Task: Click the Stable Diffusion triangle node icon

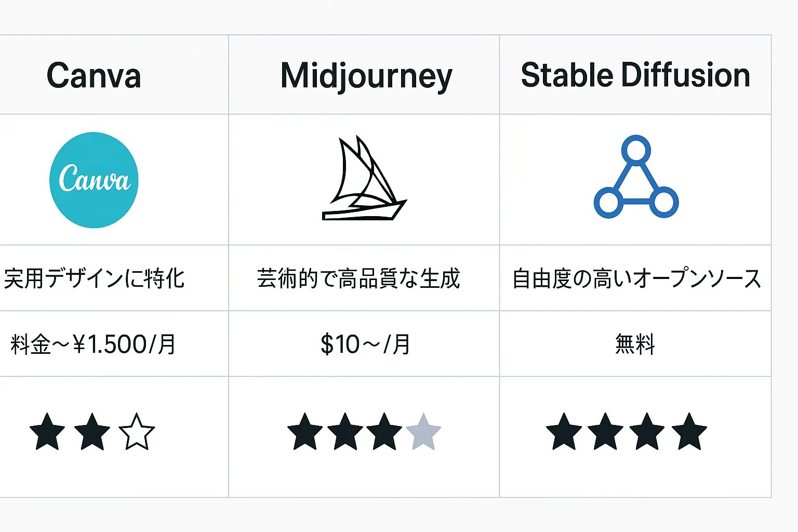Action: point(636,177)
